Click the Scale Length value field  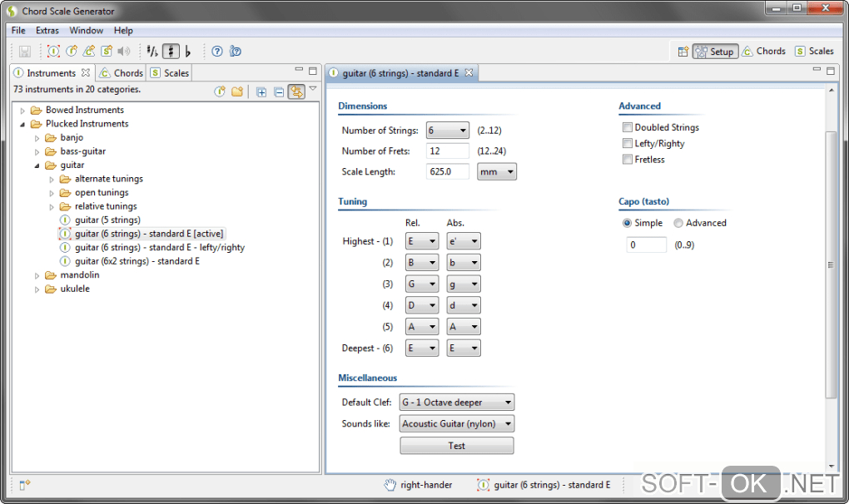447,172
